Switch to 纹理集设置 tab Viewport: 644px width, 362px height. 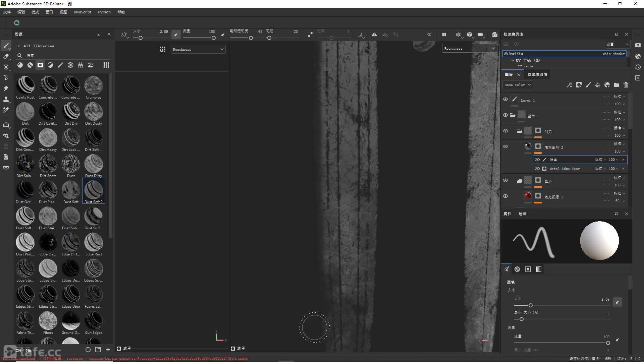click(x=537, y=74)
